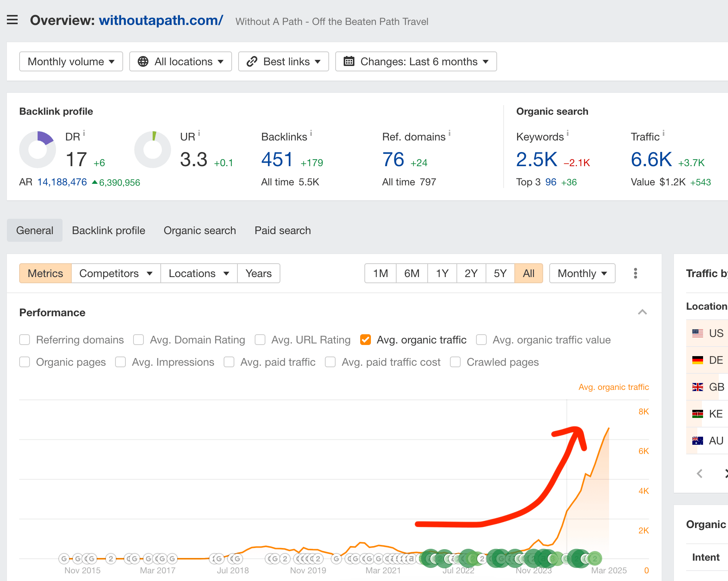Click the UR info icon
This screenshot has width=728, height=581.
(199, 133)
